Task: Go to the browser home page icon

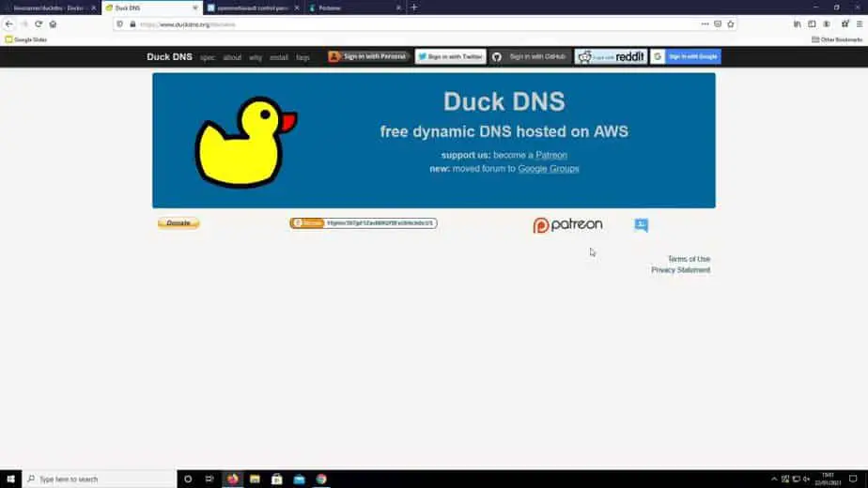Action: [x=54, y=23]
